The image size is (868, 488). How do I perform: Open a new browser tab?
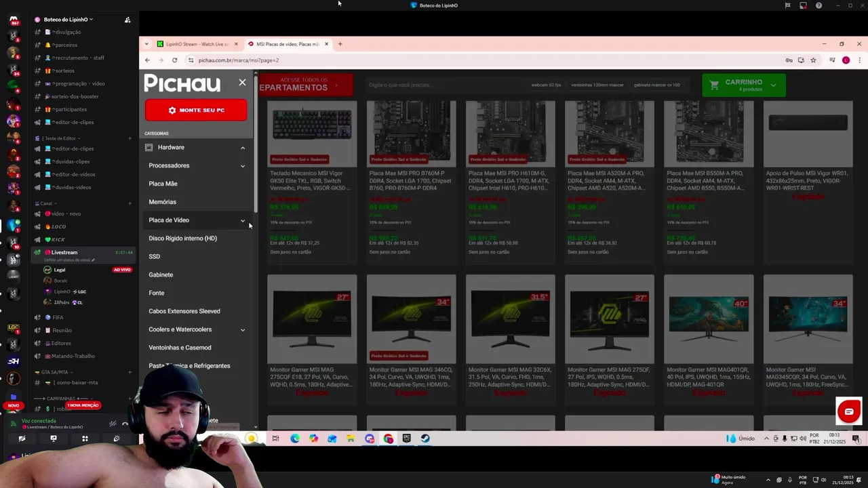pyautogui.click(x=340, y=44)
